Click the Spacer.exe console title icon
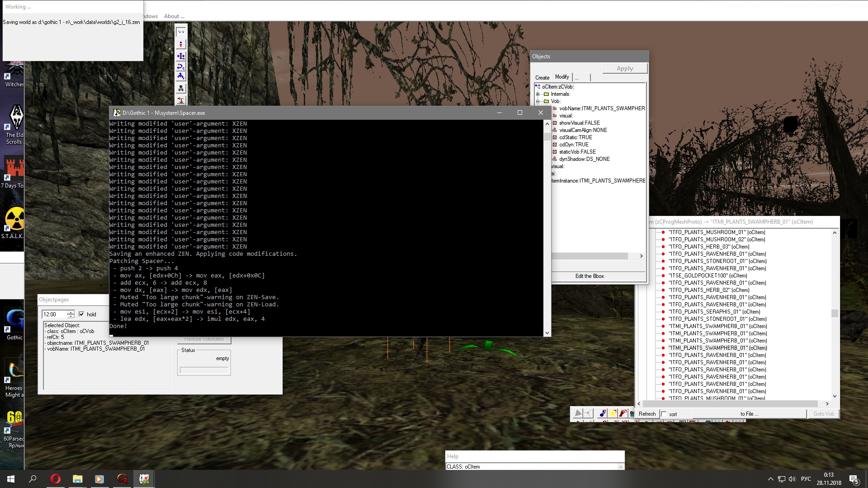 (117, 113)
